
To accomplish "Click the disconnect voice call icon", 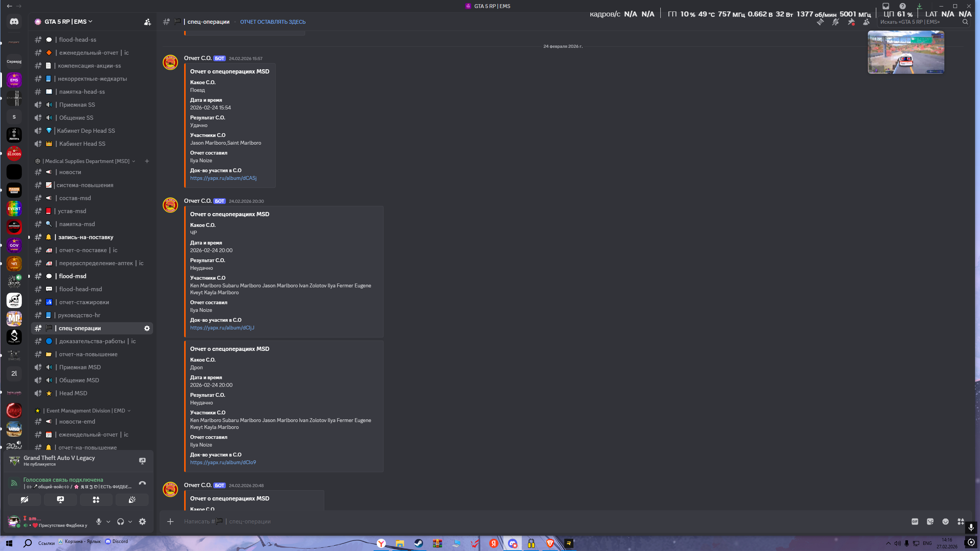I will tap(142, 483).
